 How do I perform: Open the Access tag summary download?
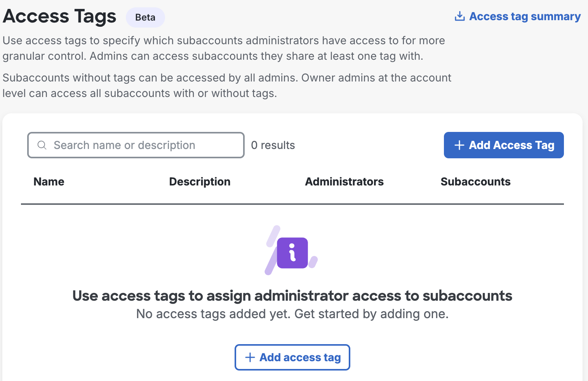[x=525, y=16]
